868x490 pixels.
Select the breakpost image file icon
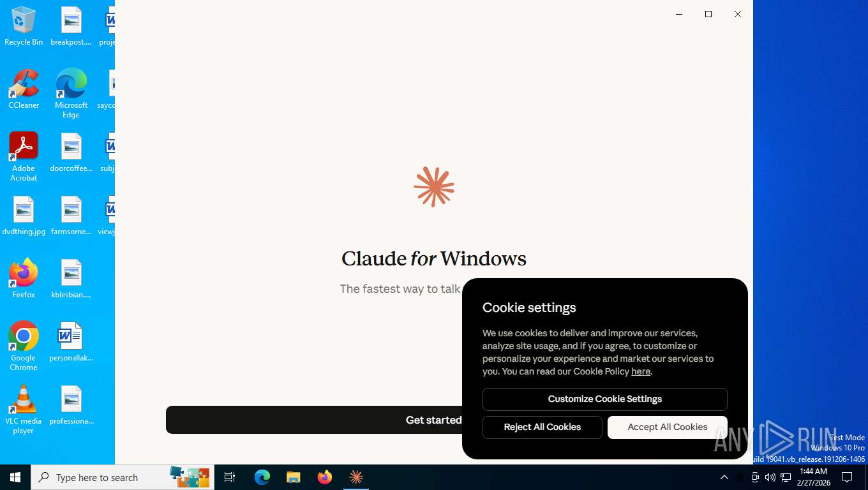click(71, 26)
